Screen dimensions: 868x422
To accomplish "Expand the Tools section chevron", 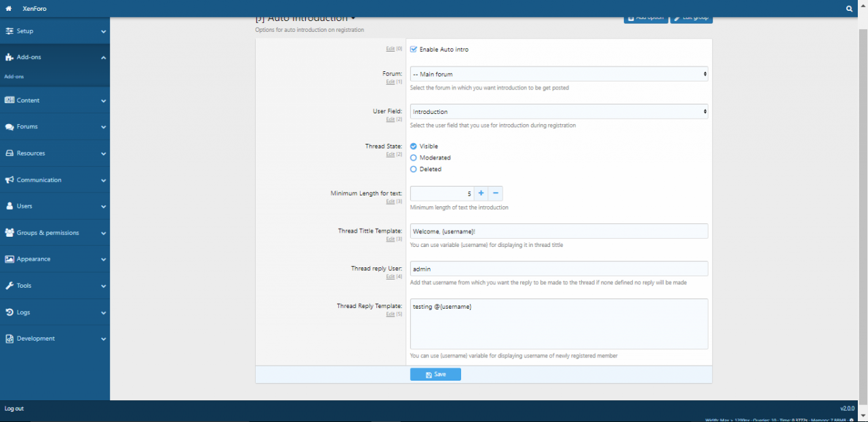I will coord(103,286).
